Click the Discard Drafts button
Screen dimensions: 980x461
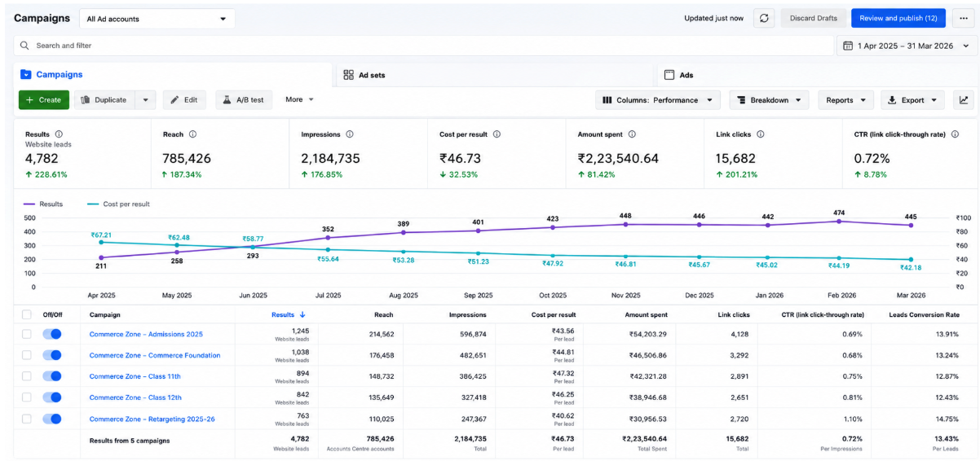click(813, 18)
